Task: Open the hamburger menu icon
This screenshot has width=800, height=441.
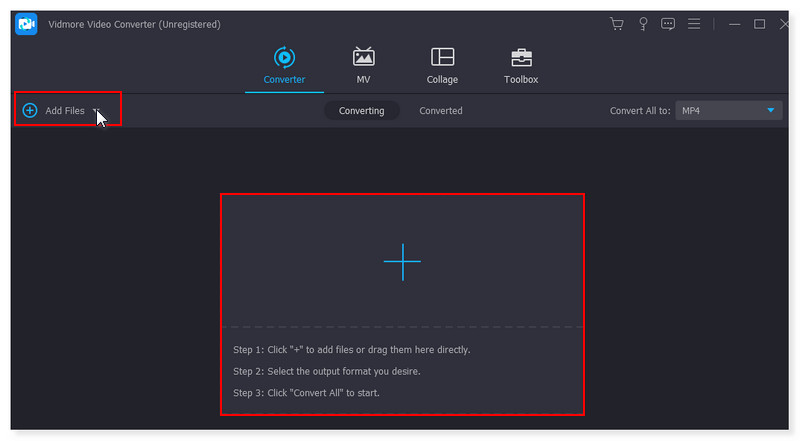Action: point(694,24)
